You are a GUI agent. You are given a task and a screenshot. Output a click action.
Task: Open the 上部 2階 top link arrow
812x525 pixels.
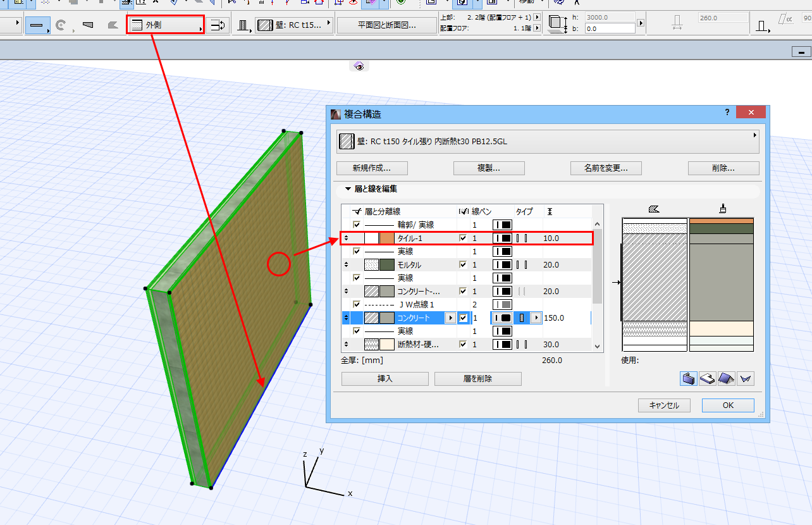tap(537, 18)
